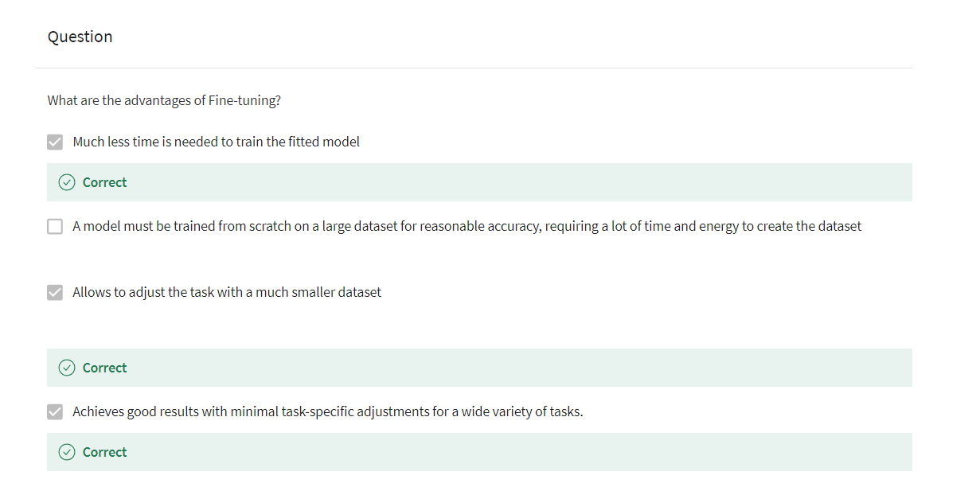Click question text 'What are the advantages of Fine-tuning?'
Screen dimensions: 980x491
[164, 100]
